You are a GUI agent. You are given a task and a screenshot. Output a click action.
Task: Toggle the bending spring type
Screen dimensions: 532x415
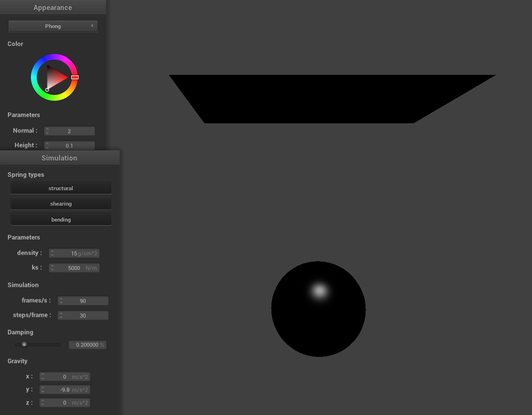(61, 219)
